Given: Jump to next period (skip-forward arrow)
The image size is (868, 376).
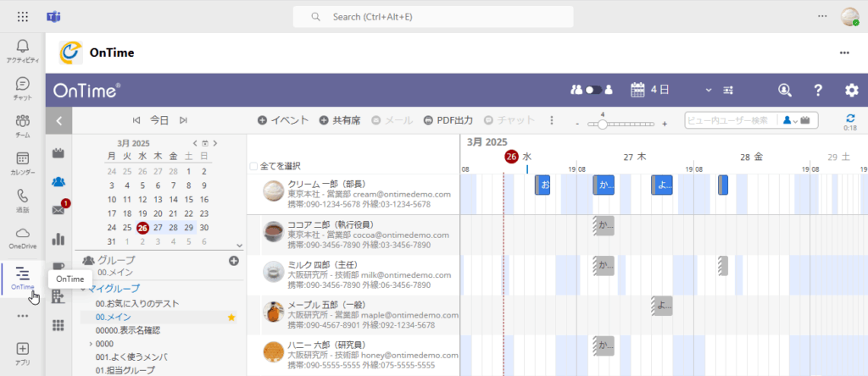Looking at the screenshot, I should point(183,120).
